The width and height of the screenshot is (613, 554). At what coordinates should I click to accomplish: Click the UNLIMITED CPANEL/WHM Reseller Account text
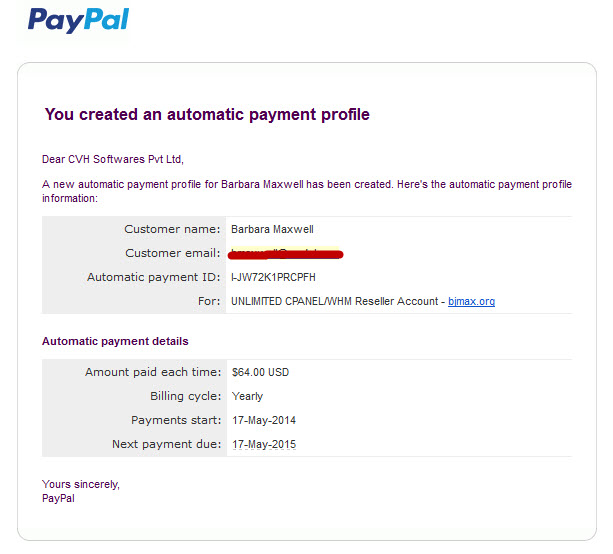(335, 301)
